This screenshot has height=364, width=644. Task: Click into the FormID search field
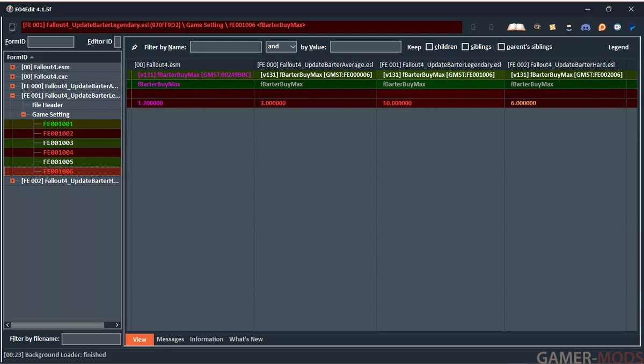[x=51, y=42]
